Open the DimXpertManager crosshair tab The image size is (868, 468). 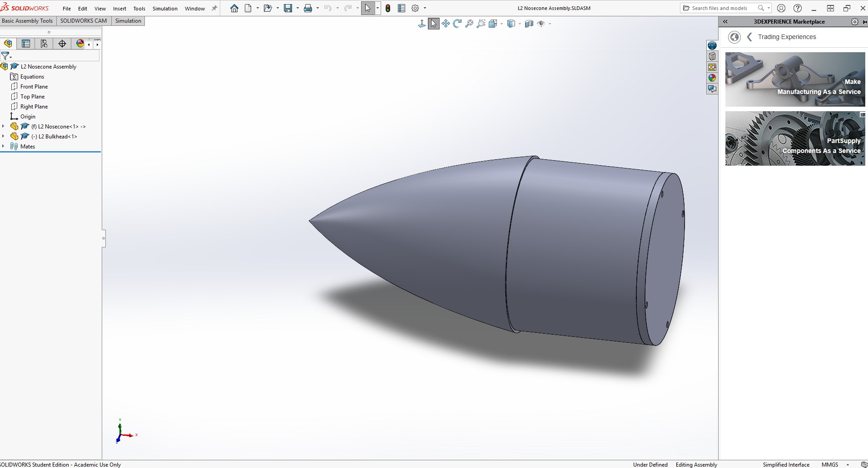62,44
